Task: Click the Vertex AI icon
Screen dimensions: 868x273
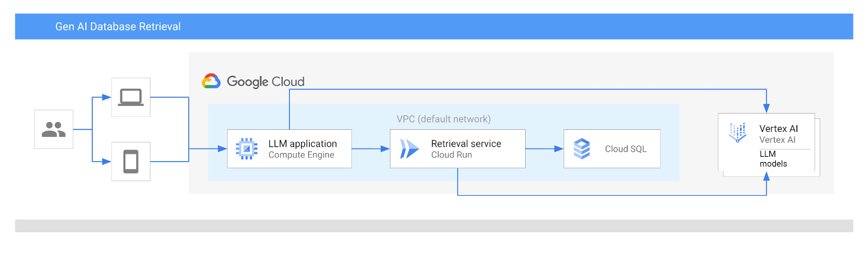Action: click(737, 132)
